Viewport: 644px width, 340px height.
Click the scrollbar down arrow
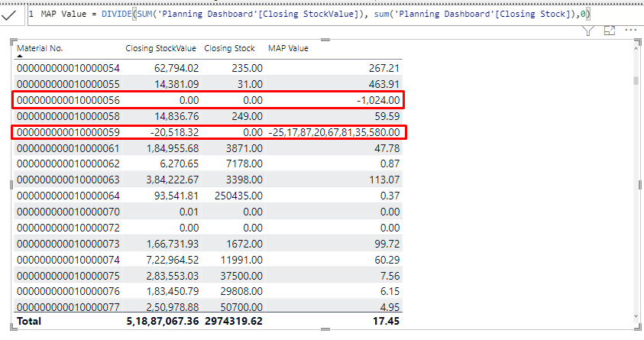pos(636,316)
